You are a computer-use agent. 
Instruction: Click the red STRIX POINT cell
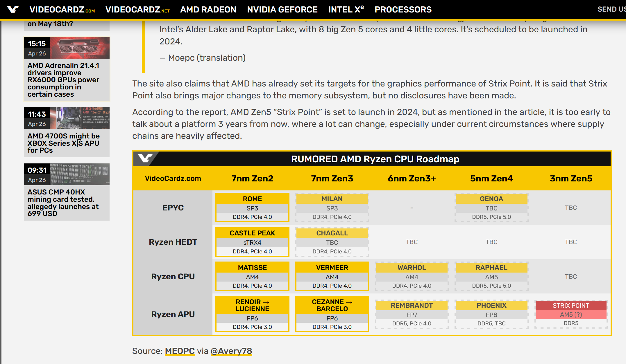pos(570,306)
